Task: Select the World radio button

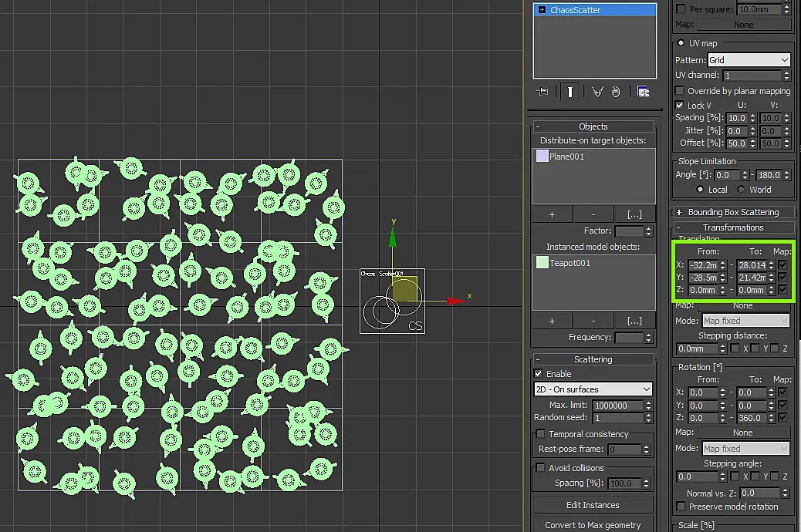Action: [x=741, y=190]
